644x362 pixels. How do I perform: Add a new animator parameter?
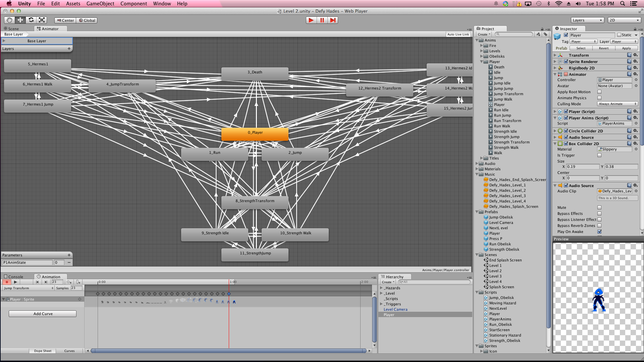(x=69, y=255)
